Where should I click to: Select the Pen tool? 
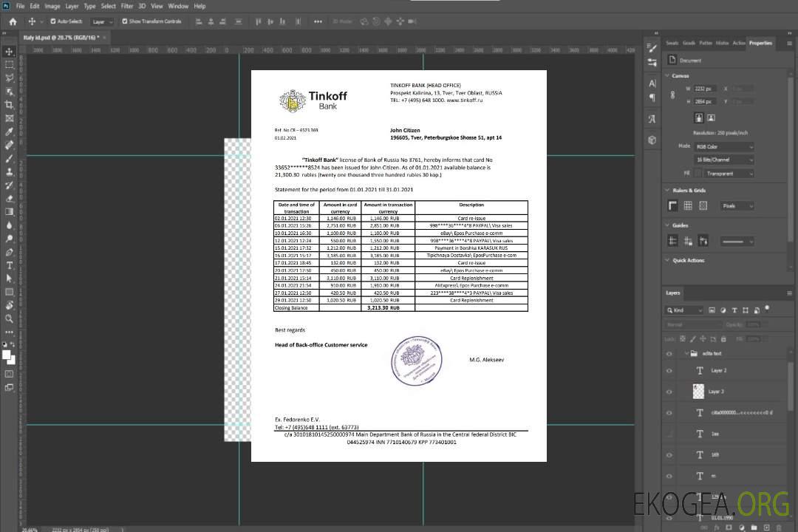[x=9, y=252]
